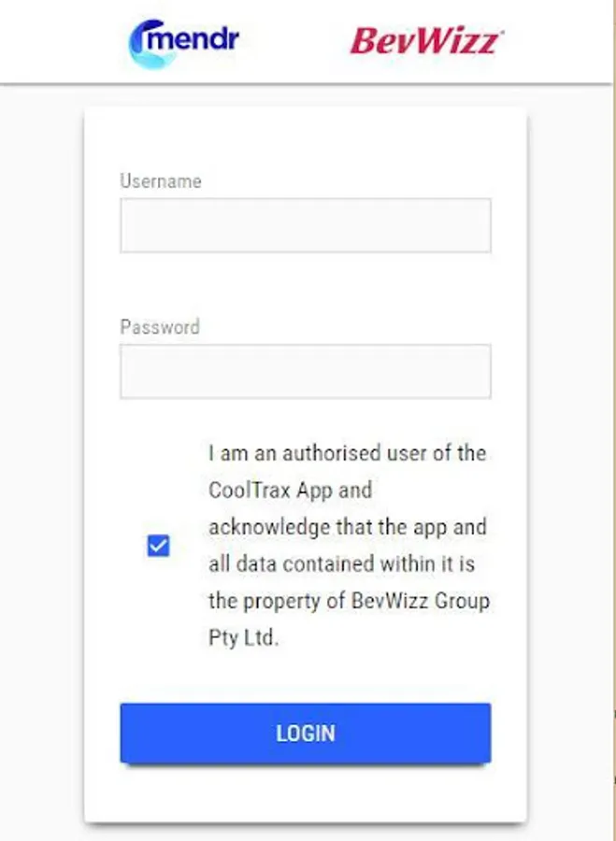Click the BevWizz logo in the header

click(427, 41)
